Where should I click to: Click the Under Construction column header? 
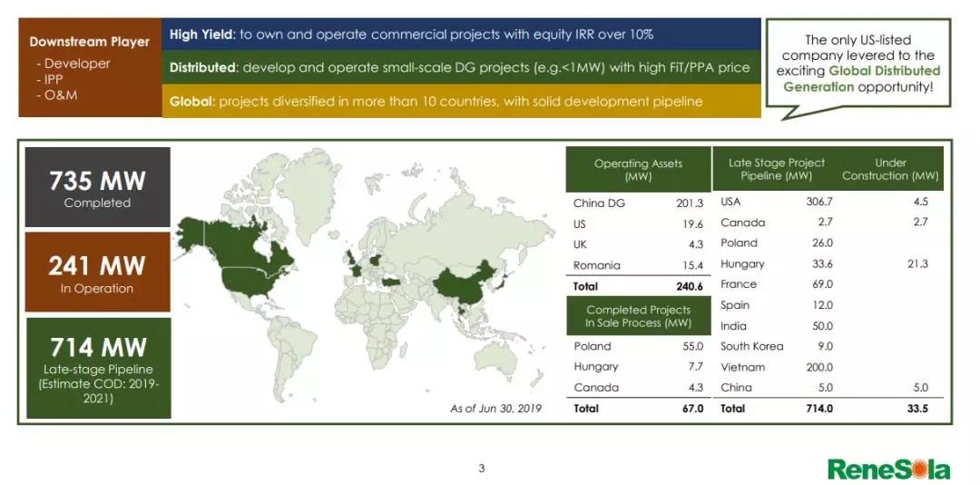[891, 170]
